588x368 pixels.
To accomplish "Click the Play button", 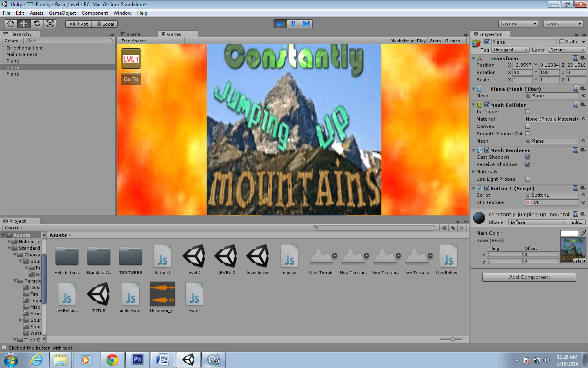I will pos(280,24).
